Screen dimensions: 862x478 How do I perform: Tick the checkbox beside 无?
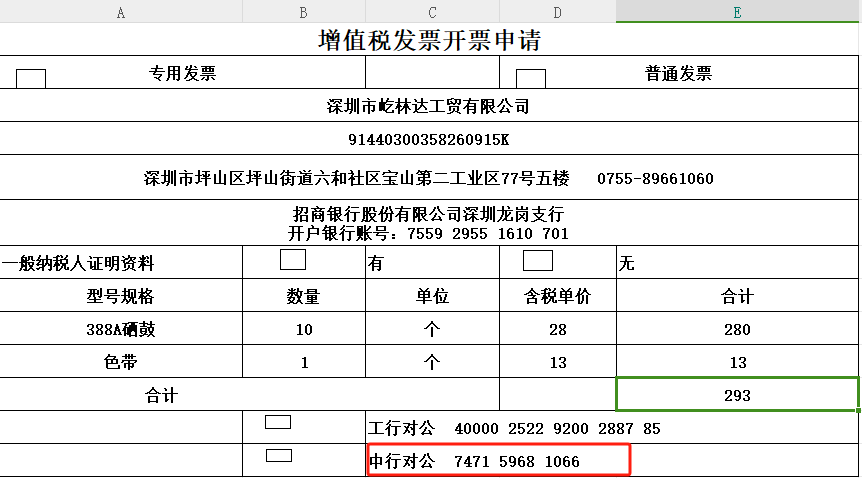pyautogui.click(x=537, y=261)
